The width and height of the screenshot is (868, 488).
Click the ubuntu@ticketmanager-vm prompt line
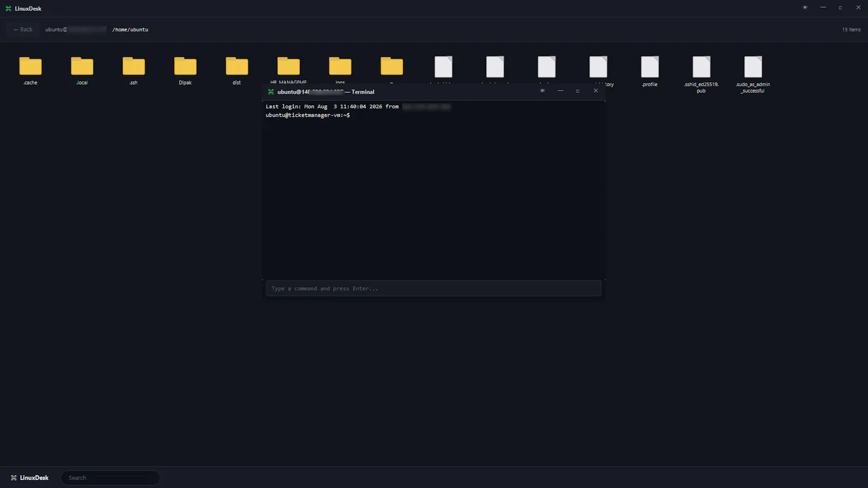click(x=308, y=115)
